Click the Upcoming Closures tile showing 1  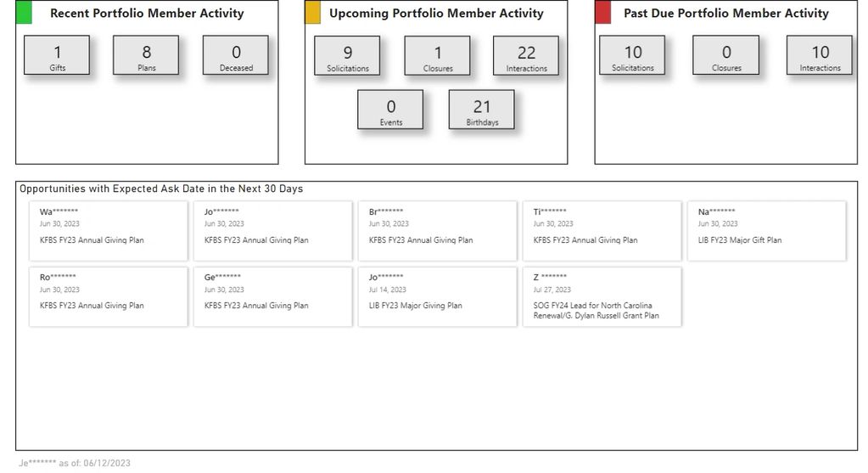coord(437,57)
